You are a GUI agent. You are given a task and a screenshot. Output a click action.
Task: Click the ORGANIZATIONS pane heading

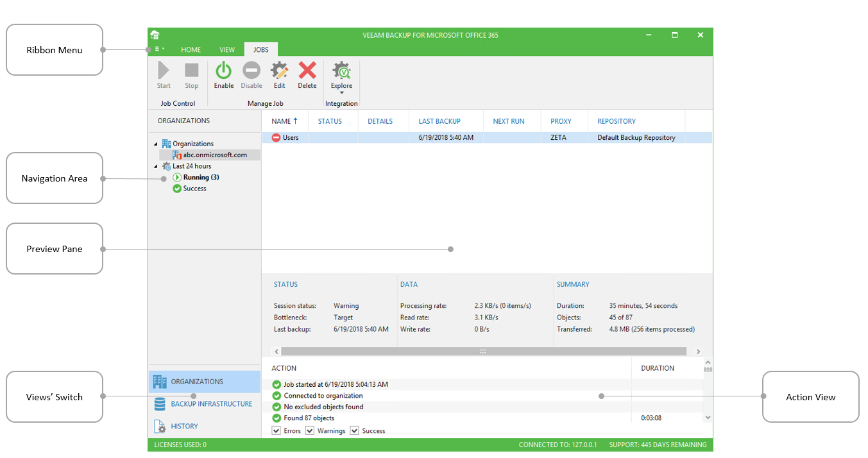point(183,121)
